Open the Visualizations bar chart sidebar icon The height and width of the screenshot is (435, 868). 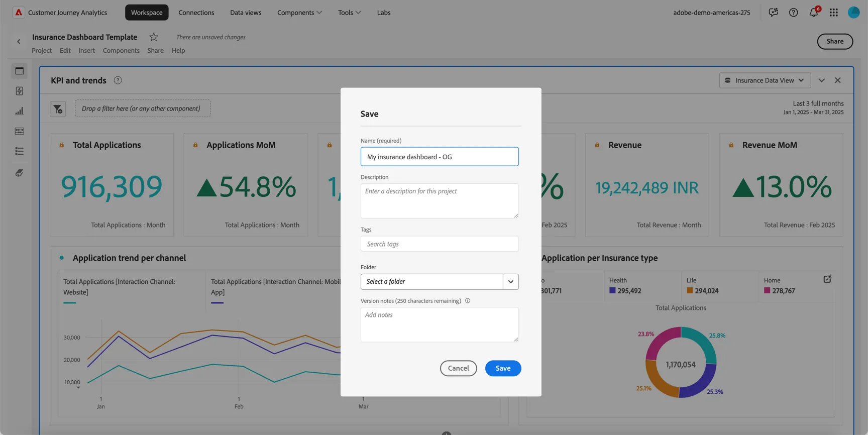tap(19, 111)
